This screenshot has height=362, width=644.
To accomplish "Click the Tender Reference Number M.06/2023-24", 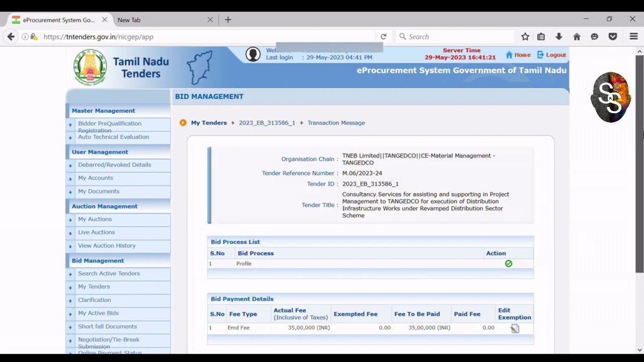I will (x=362, y=173).
